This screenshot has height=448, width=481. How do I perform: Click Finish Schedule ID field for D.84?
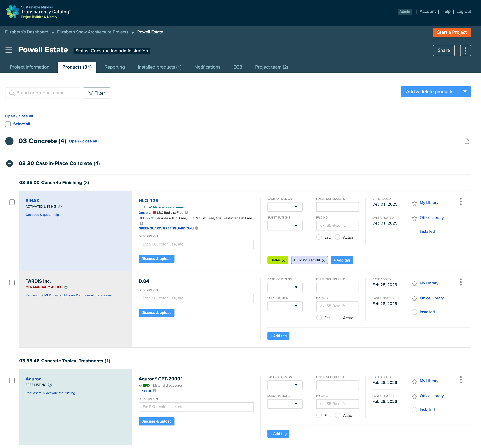tap(337, 287)
